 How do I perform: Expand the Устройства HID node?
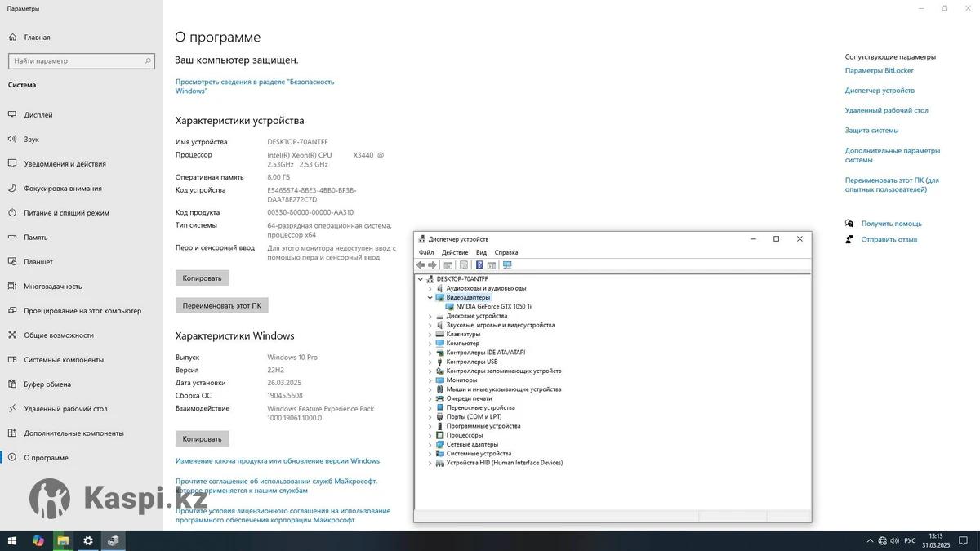click(x=430, y=463)
